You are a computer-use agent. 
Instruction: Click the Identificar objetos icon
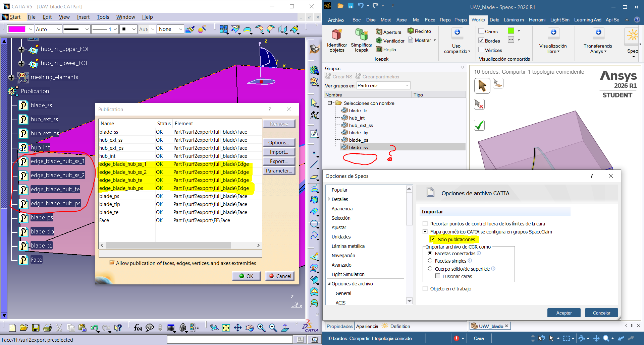click(336, 35)
